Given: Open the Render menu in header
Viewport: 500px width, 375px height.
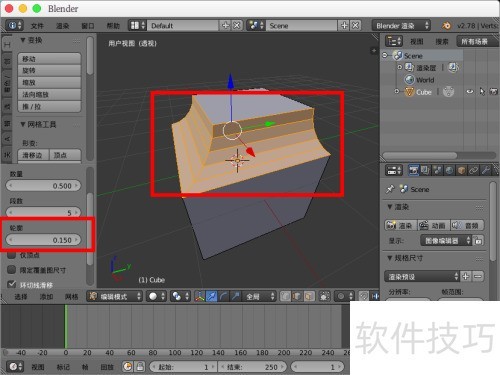Looking at the screenshot, I should [62, 26].
